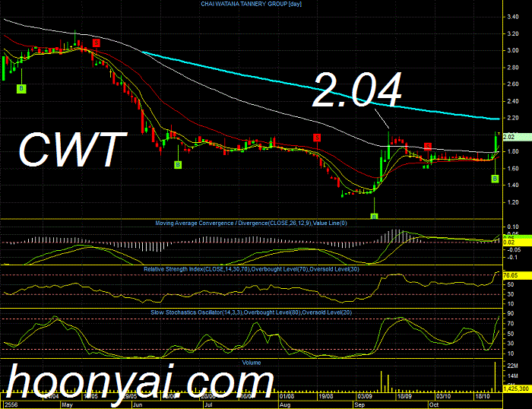Click the RSI value tag 76.65
This screenshot has height=409, width=532.
[x=517, y=275]
